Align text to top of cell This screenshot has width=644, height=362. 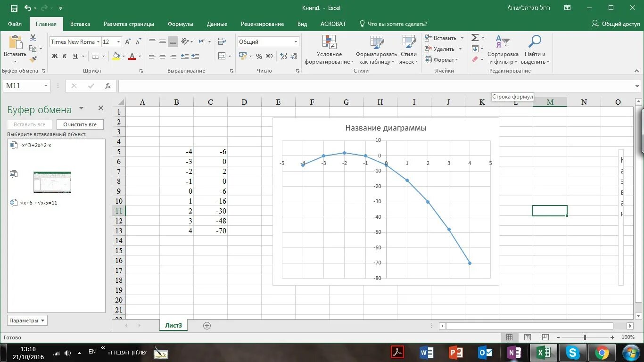[x=152, y=41]
